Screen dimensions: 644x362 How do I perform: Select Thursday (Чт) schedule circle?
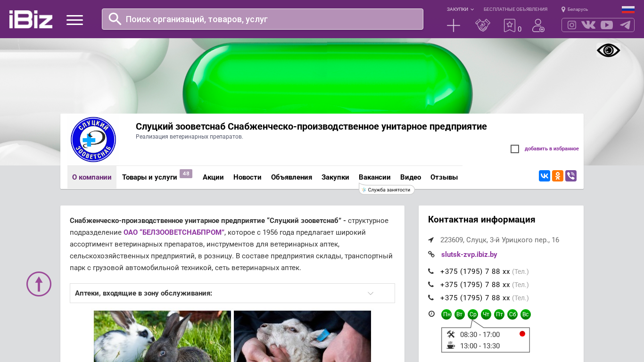click(486, 314)
